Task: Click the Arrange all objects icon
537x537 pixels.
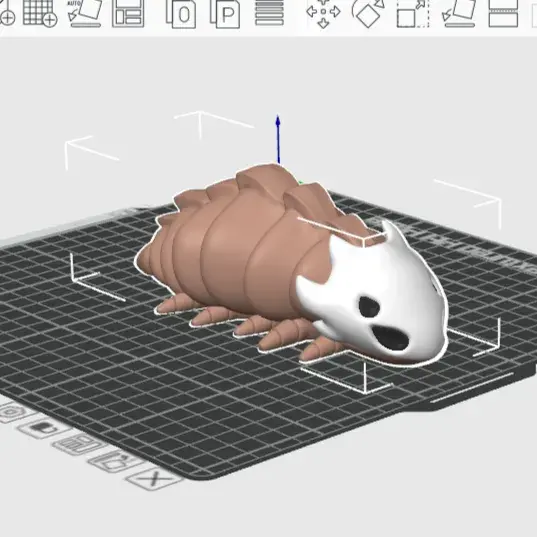Action: [128, 13]
